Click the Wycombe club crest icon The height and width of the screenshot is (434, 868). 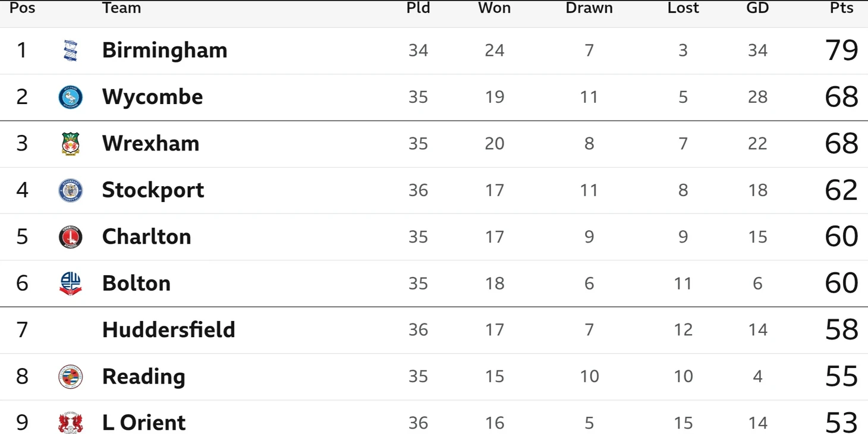click(x=70, y=97)
